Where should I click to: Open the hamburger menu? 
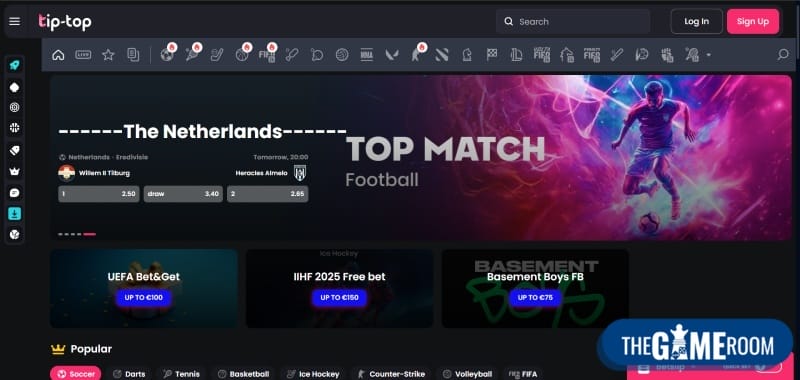click(15, 21)
